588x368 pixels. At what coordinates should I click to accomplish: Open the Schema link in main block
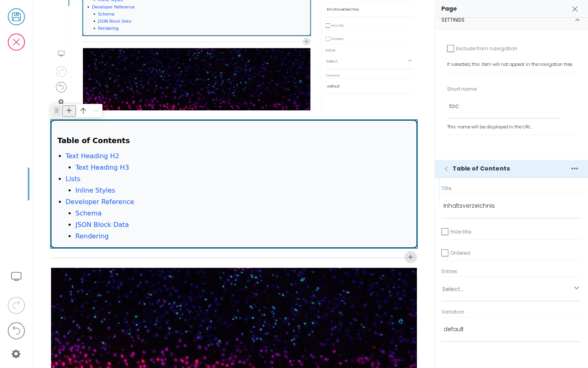click(x=88, y=213)
